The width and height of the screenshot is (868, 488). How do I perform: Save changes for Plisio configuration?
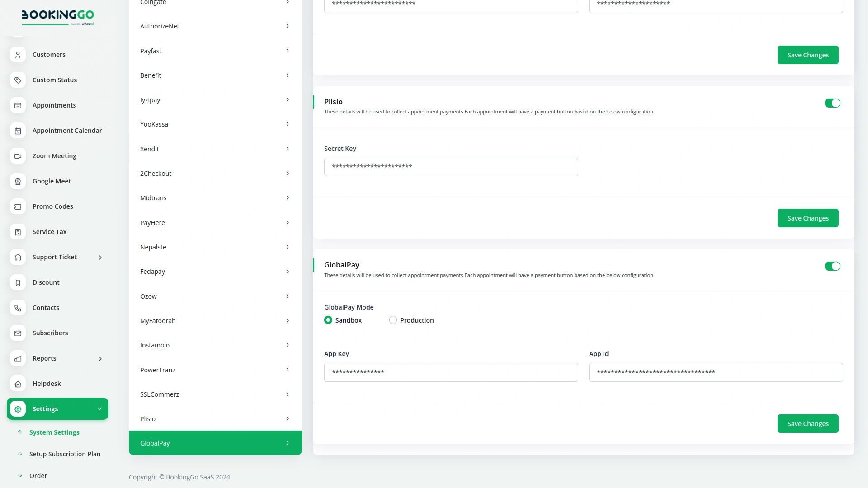[x=807, y=218]
